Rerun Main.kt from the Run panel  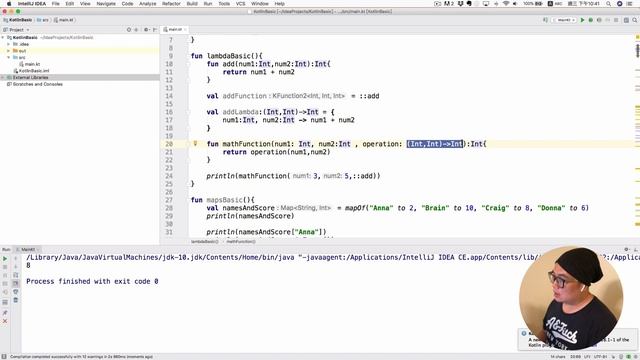pyautogui.click(x=5, y=258)
